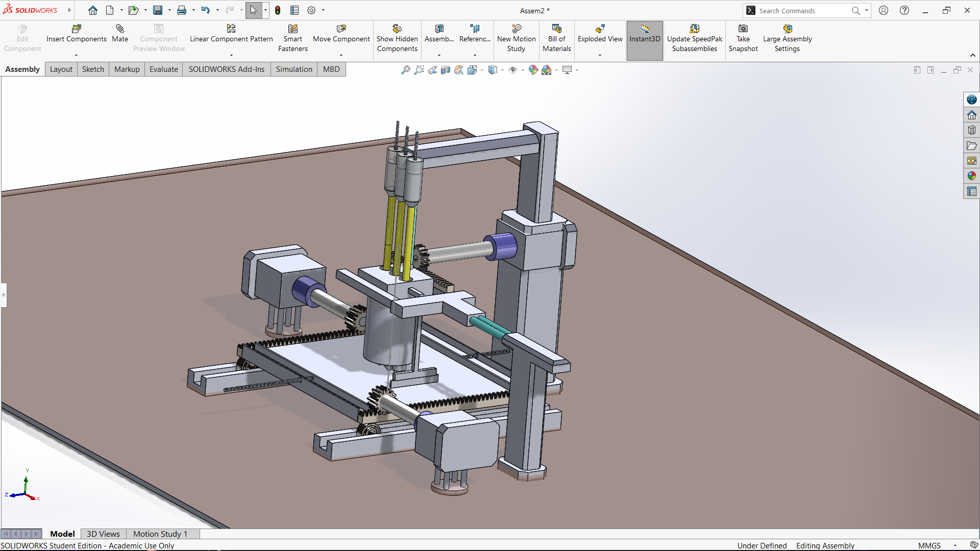Expand Linear Component Pattern dropdown arrow
980x551 pixels.
click(x=231, y=55)
